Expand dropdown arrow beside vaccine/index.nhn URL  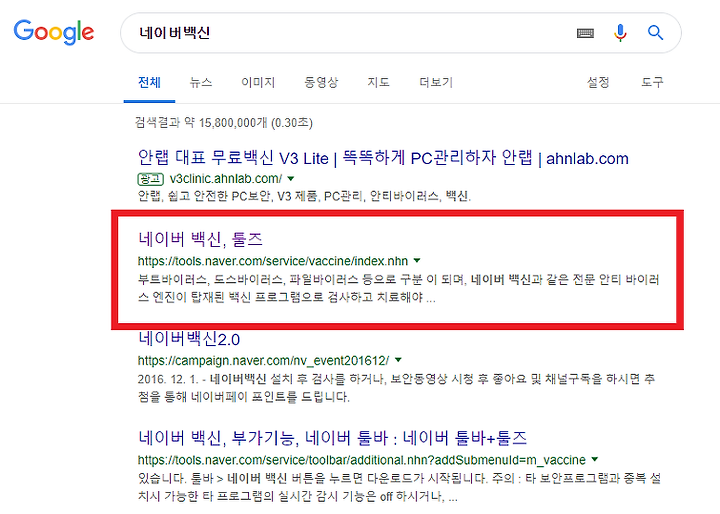click(417, 260)
